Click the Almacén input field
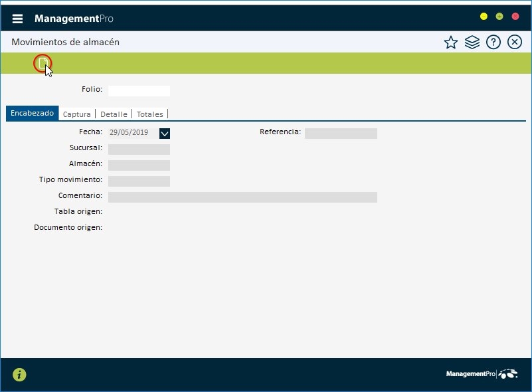The image size is (532, 392). [139, 165]
